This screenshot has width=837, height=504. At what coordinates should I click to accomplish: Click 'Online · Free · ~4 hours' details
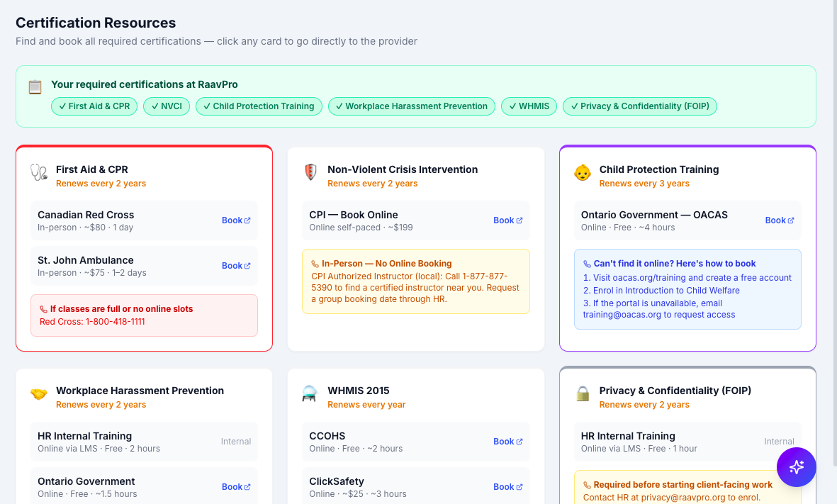tap(628, 228)
